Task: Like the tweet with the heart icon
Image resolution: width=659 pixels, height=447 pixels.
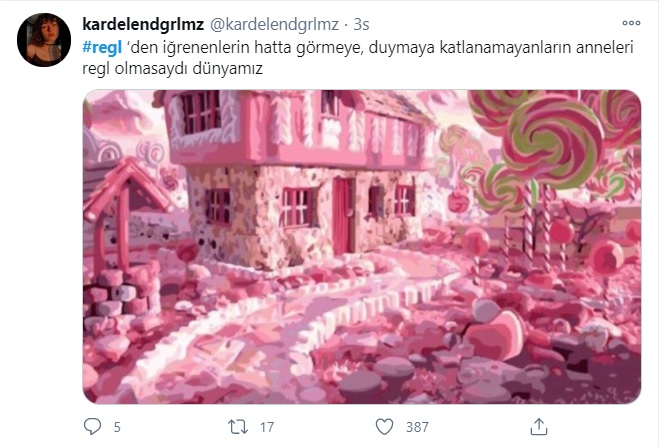Action: tap(384, 427)
